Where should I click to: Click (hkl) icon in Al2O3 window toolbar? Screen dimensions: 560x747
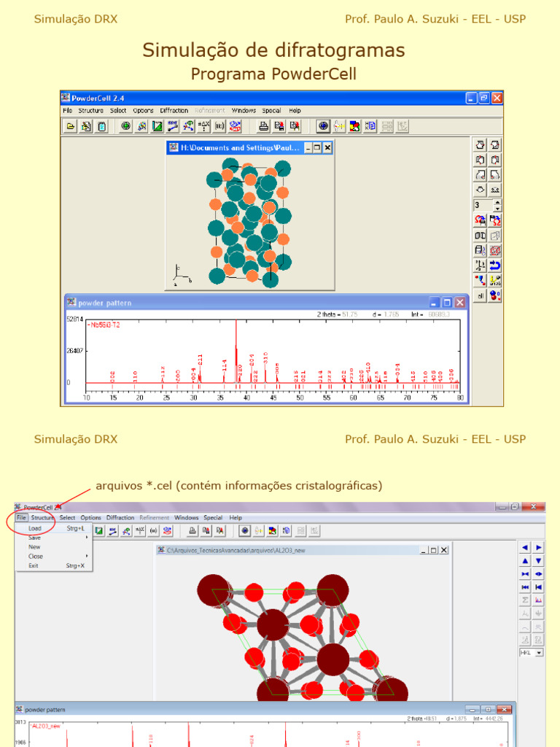[153, 531]
